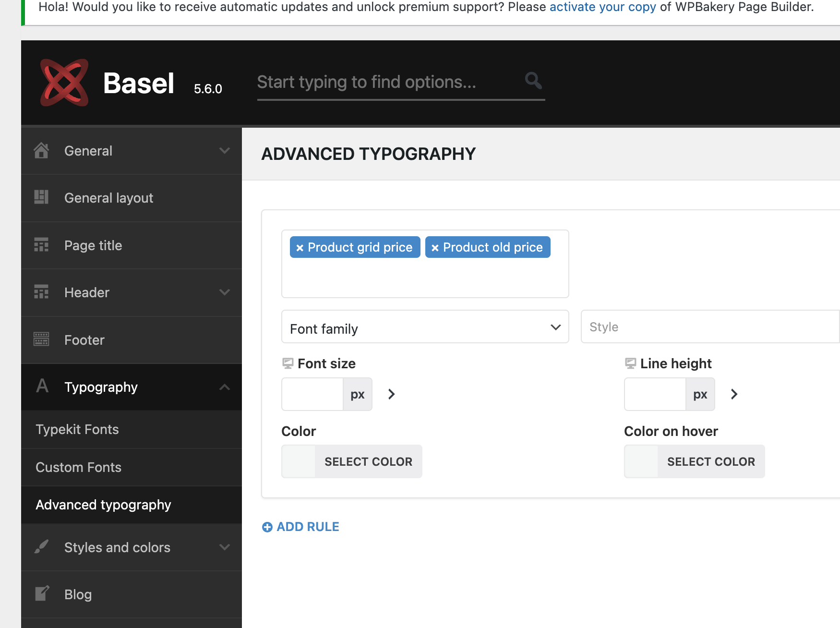Screen dimensions: 840x628
Task: Click the search magnifier icon
Action: (533, 81)
